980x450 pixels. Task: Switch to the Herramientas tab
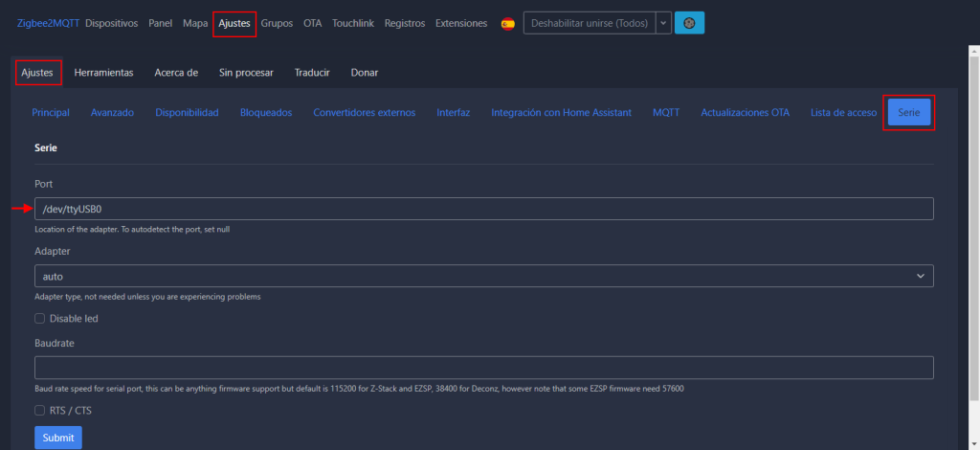coord(103,72)
